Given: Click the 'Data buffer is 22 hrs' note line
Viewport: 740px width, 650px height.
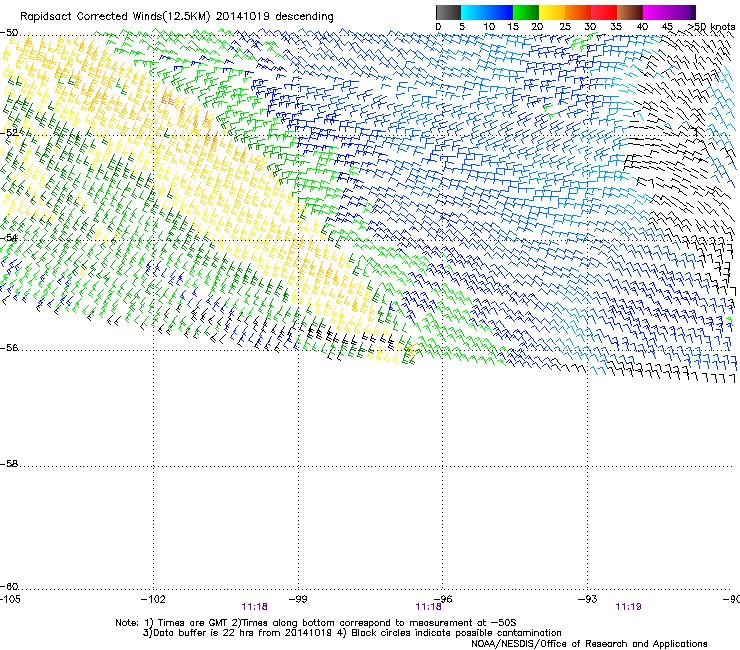Looking at the screenshot, I should pyautogui.click(x=352, y=633).
